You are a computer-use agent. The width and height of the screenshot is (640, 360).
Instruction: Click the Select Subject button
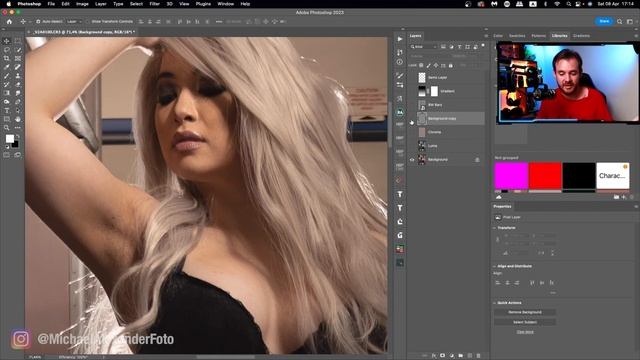pos(525,322)
